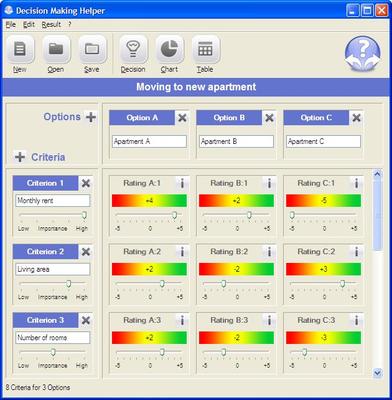Click the Option A header button
This screenshot has height=400, width=392.
pyautogui.click(x=142, y=118)
